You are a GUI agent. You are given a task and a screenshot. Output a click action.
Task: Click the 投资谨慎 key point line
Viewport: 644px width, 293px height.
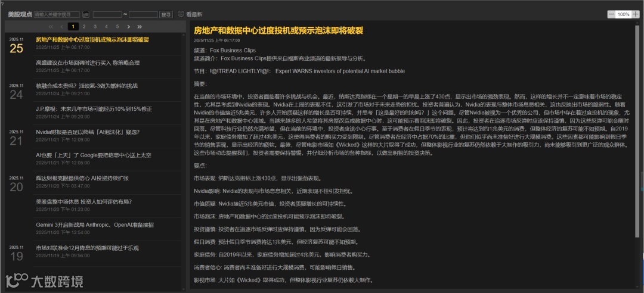[277, 229]
